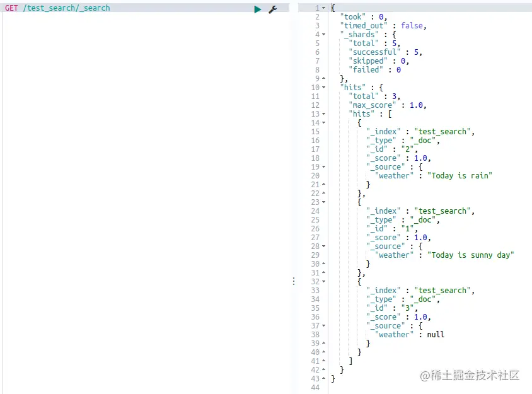This screenshot has width=532, height=394.
Task: Click the "skipped" : 0 line
Action: 379,61
